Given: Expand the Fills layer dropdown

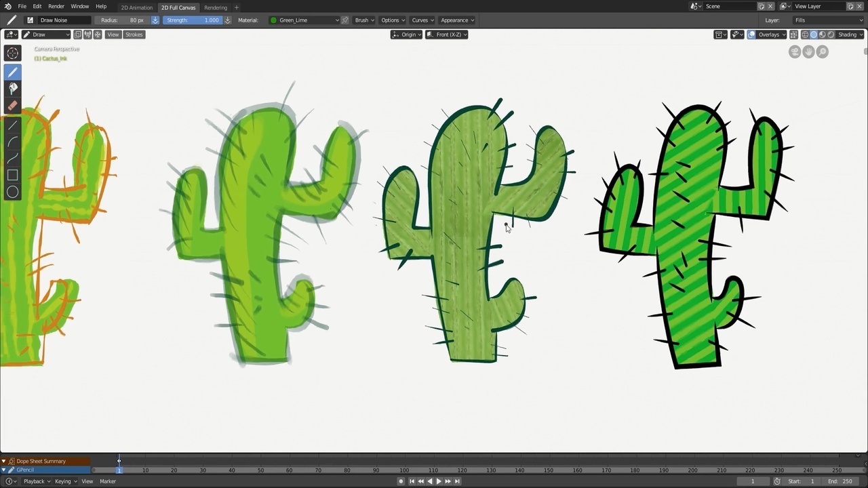Looking at the screenshot, I should point(829,20).
